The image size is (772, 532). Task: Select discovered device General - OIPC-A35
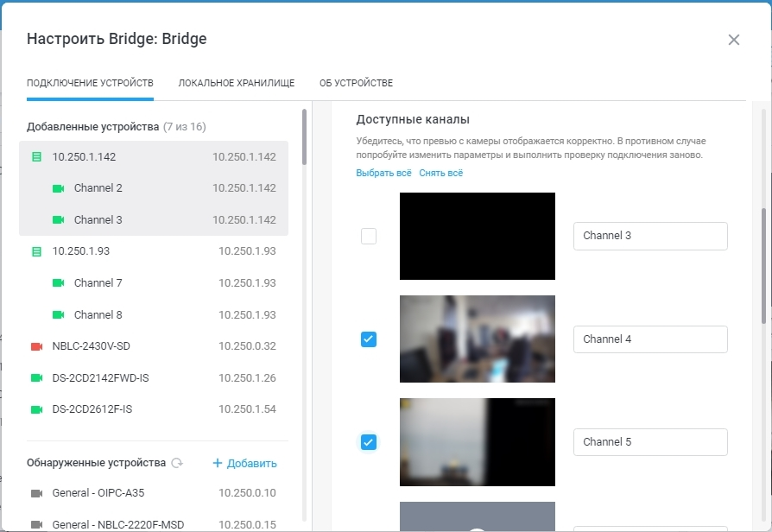[x=154, y=493]
